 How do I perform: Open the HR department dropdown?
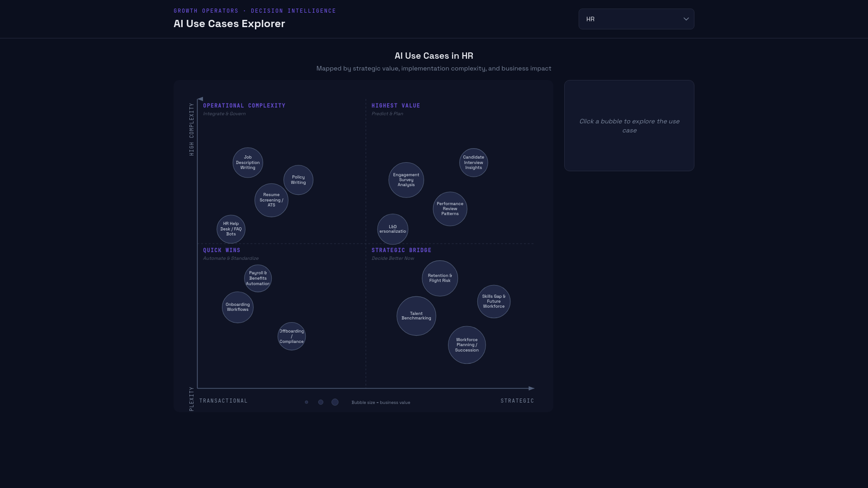click(636, 19)
